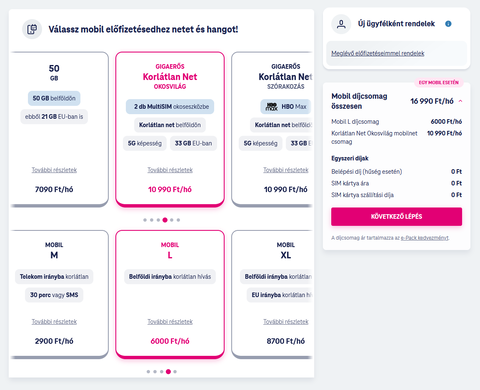Open További részletek for Korlátlan Net Okosvilág
The height and width of the screenshot is (390, 480).
170,170
